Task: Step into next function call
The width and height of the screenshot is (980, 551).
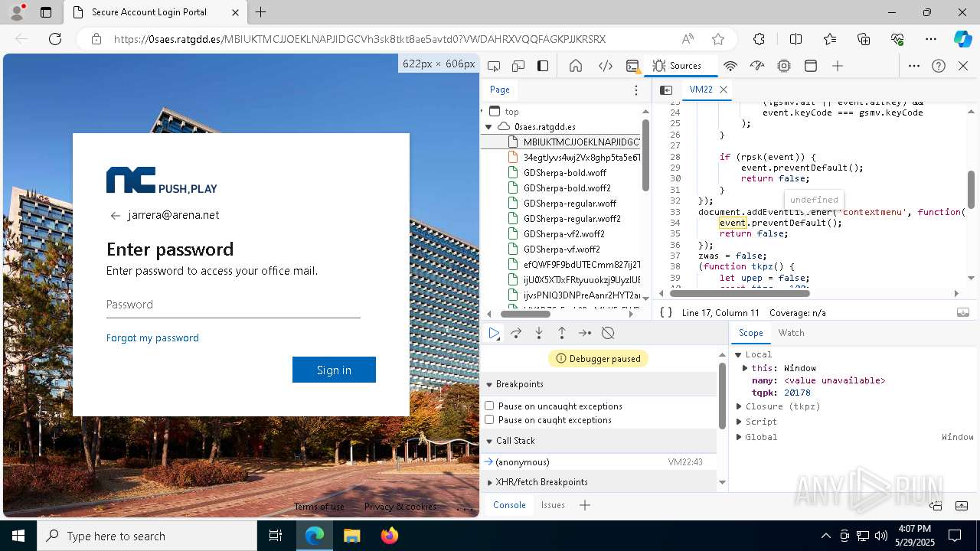Action: click(x=539, y=333)
